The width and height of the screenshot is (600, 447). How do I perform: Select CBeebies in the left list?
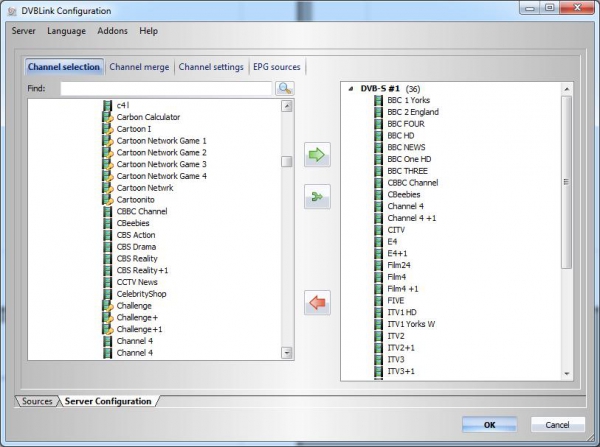[x=133, y=223]
